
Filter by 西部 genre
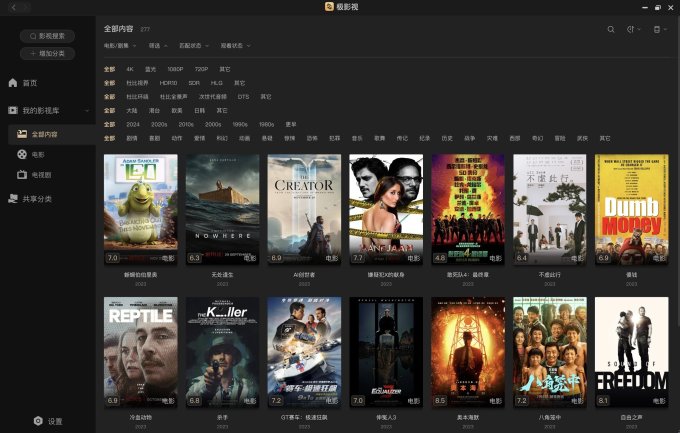pos(515,138)
